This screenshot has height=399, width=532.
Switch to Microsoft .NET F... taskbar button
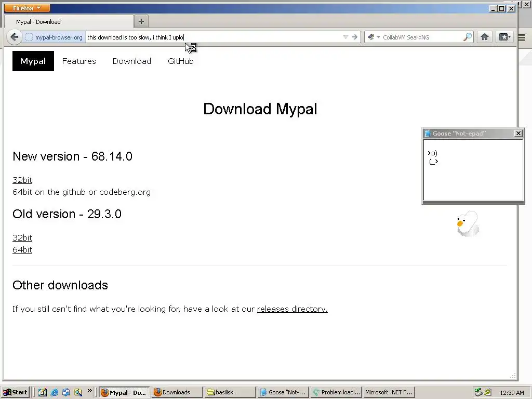tap(389, 392)
